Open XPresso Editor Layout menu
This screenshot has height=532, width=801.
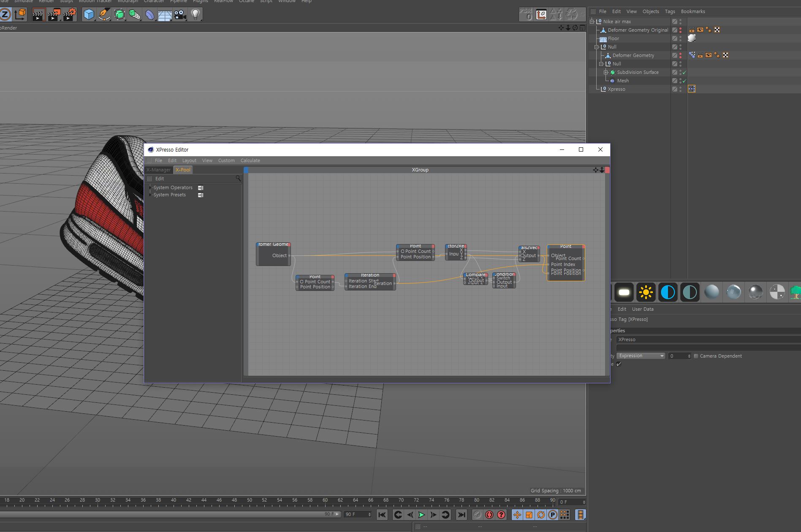[189, 160]
